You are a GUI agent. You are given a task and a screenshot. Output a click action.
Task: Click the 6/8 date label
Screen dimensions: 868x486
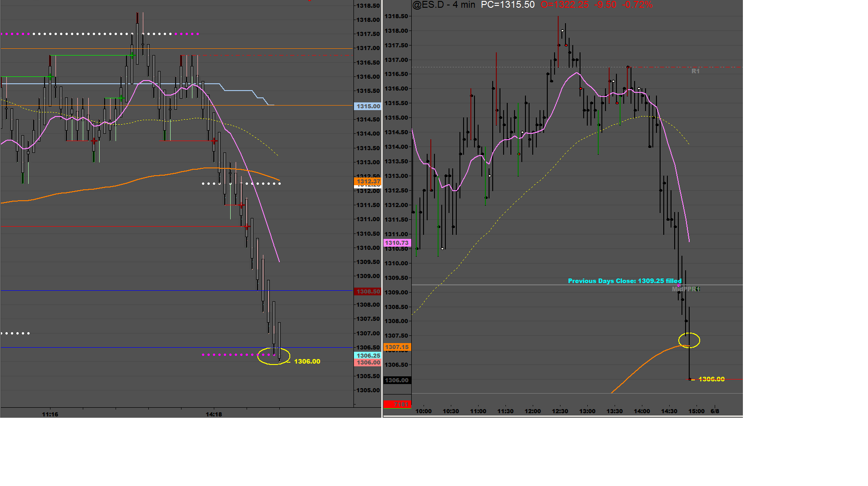click(715, 411)
